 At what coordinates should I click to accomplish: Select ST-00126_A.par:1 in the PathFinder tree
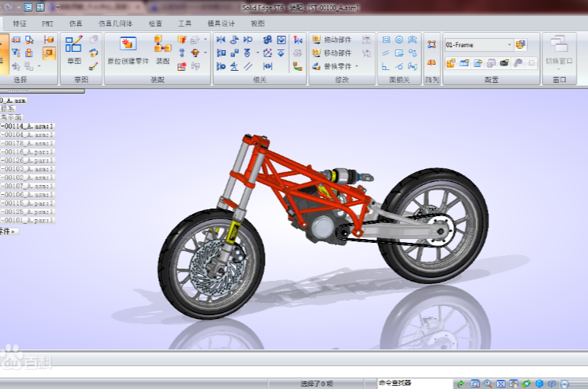(27, 161)
